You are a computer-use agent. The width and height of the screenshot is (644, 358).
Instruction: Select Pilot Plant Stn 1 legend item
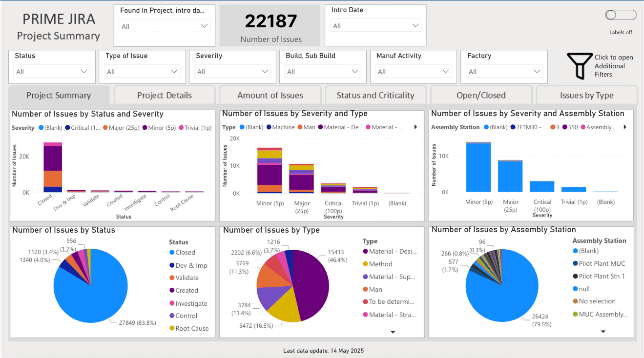[599, 276]
